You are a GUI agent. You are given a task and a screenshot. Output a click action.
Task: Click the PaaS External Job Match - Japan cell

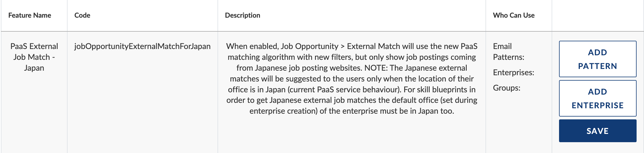(34, 57)
